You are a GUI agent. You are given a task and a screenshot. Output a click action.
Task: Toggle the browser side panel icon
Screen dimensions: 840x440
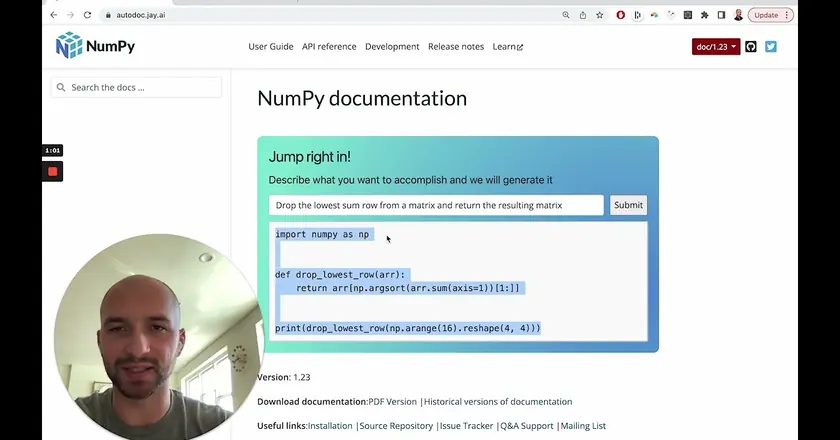(721, 15)
